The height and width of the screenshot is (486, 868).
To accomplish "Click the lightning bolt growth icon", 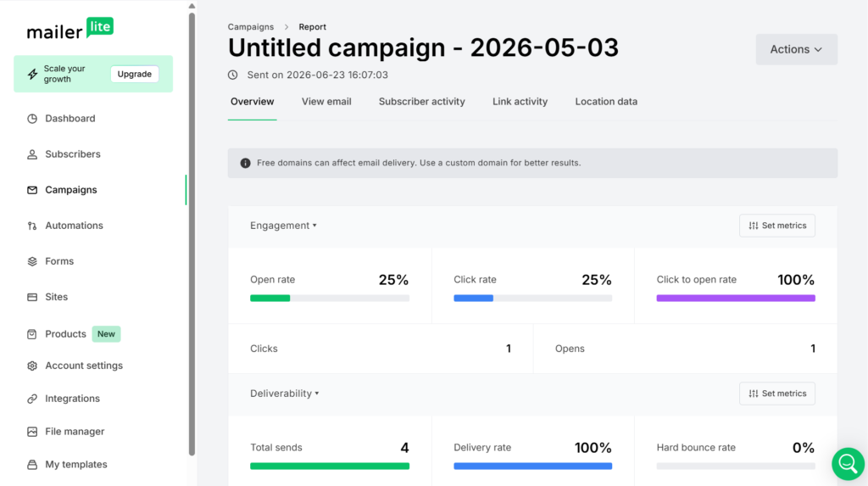I will pos(33,74).
